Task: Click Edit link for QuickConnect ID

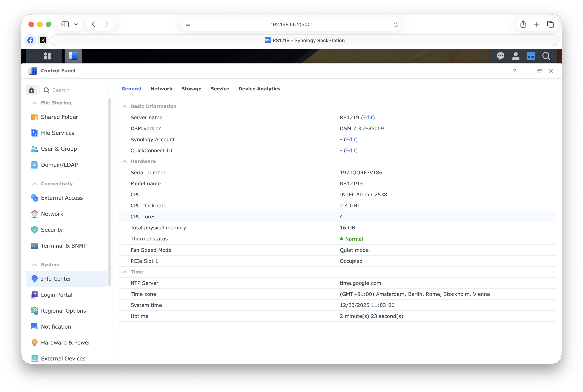Action: pos(351,150)
